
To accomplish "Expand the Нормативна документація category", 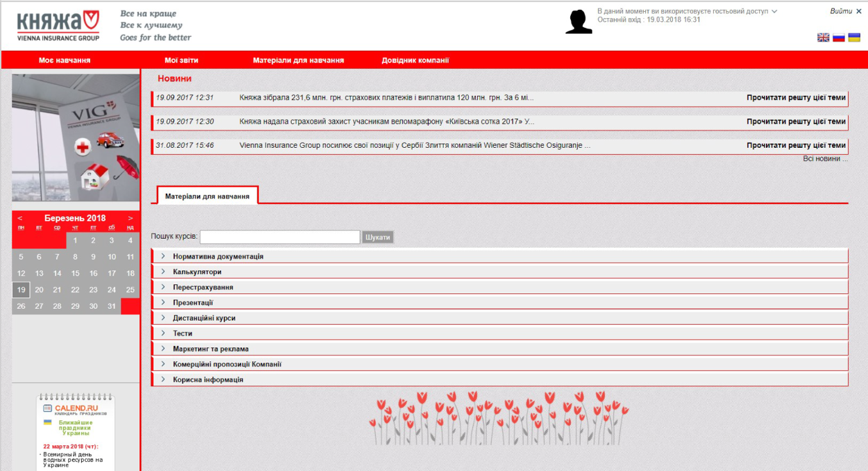I will point(499,256).
